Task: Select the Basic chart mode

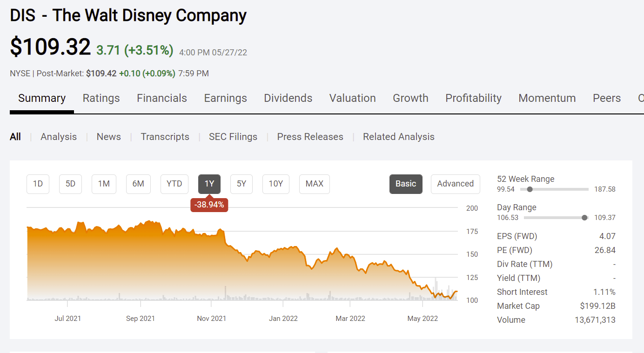Action: 406,184
